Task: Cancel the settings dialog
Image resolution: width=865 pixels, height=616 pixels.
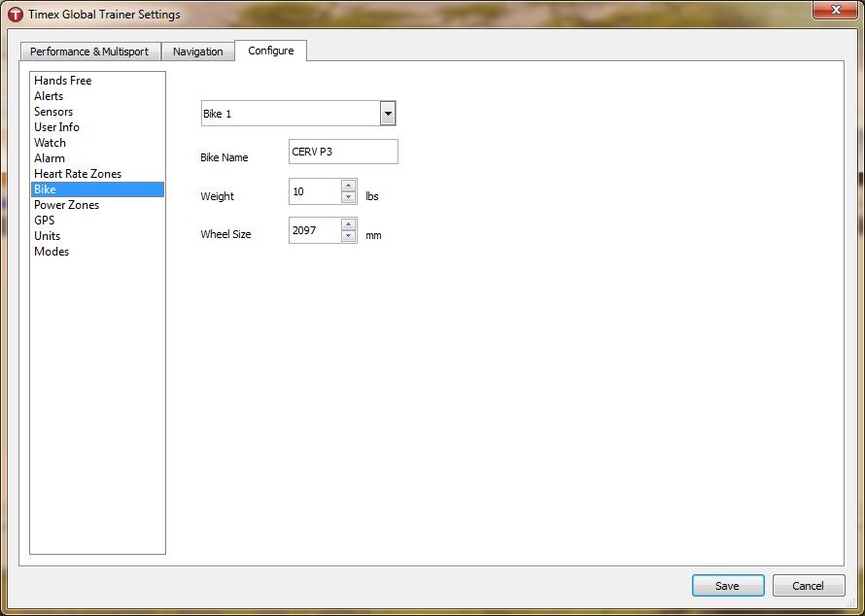Action: click(x=809, y=586)
